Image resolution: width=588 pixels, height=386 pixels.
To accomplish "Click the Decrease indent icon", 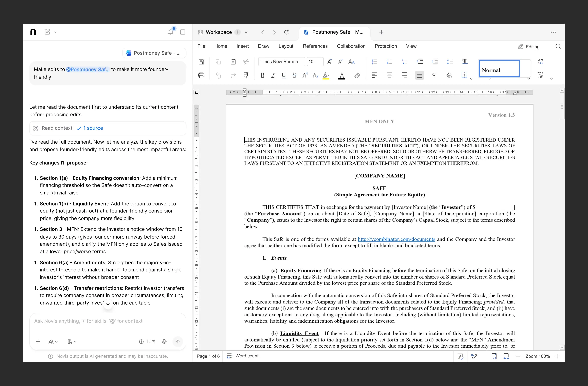I will [419, 62].
